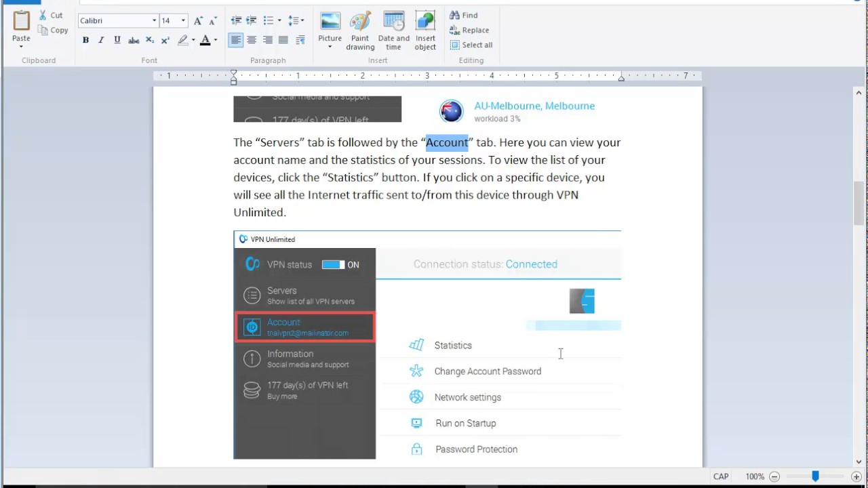Click the zoom slider handle
868x488 pixels.
pos(816,476)
